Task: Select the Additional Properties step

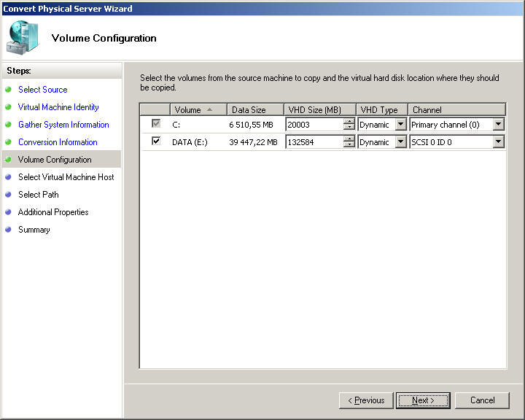Action: [x=53, y=212]
